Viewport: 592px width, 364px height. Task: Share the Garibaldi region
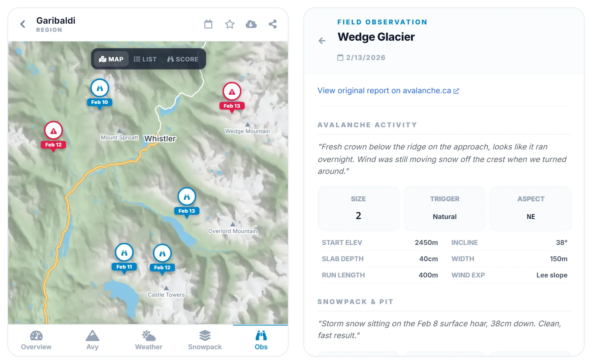coord(273,24)
